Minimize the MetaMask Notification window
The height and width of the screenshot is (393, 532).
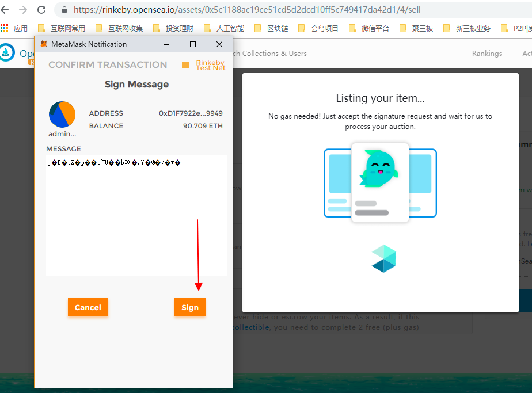[x=166, y=44]
